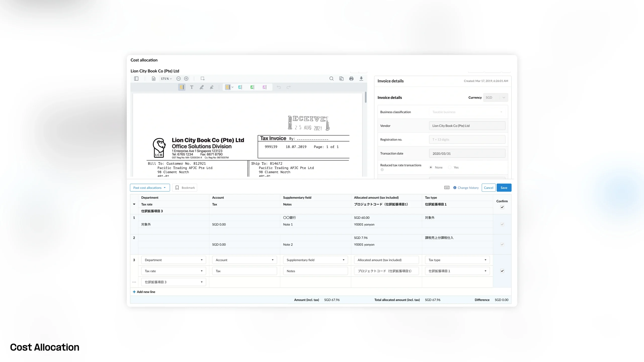Toggle the PDF sidebar panel icon
Viewport: 644px width, 362px height.
136,79
